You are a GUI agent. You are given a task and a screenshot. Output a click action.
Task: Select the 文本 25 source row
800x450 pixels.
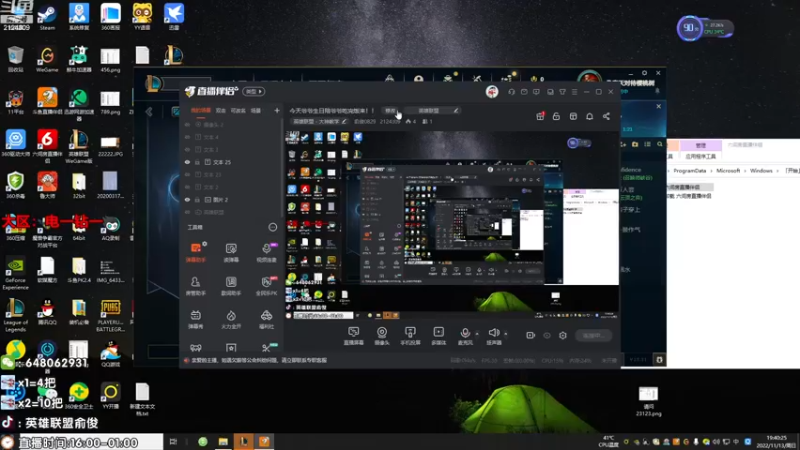(232, 162)
